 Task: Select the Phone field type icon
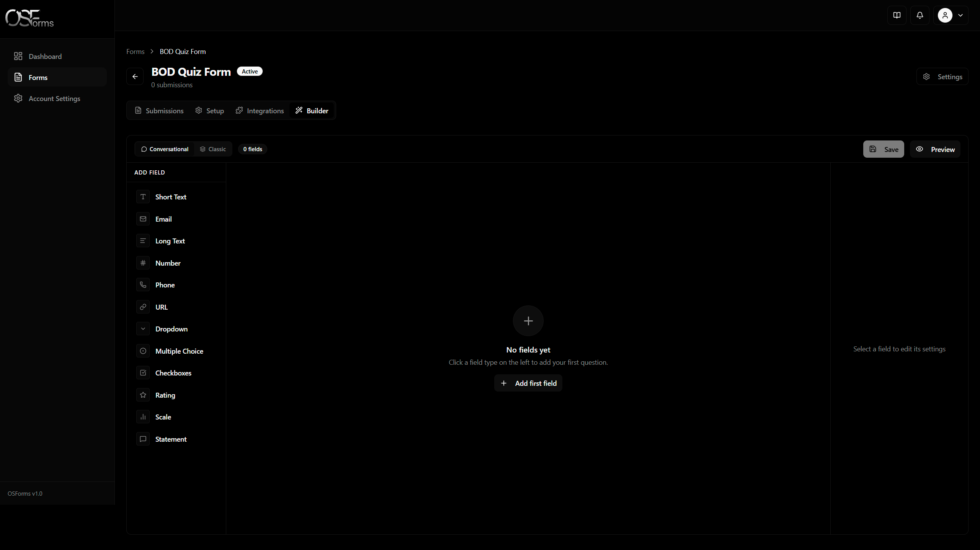coord(143,285)
